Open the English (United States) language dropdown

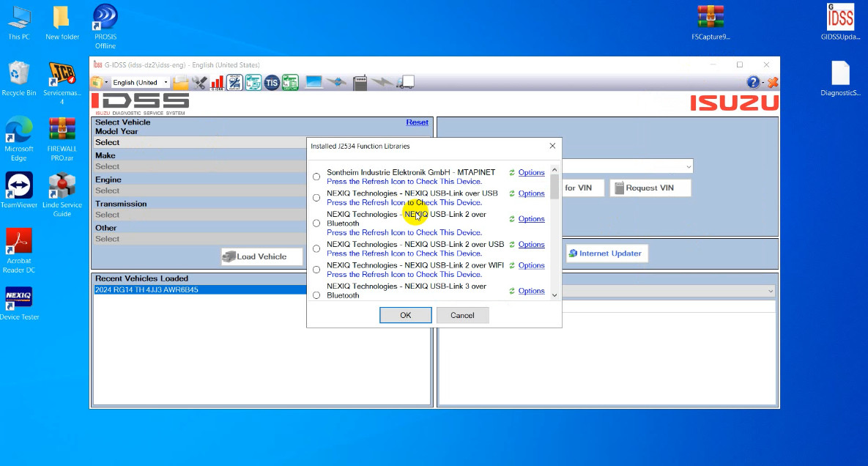(x=140, y=83)
